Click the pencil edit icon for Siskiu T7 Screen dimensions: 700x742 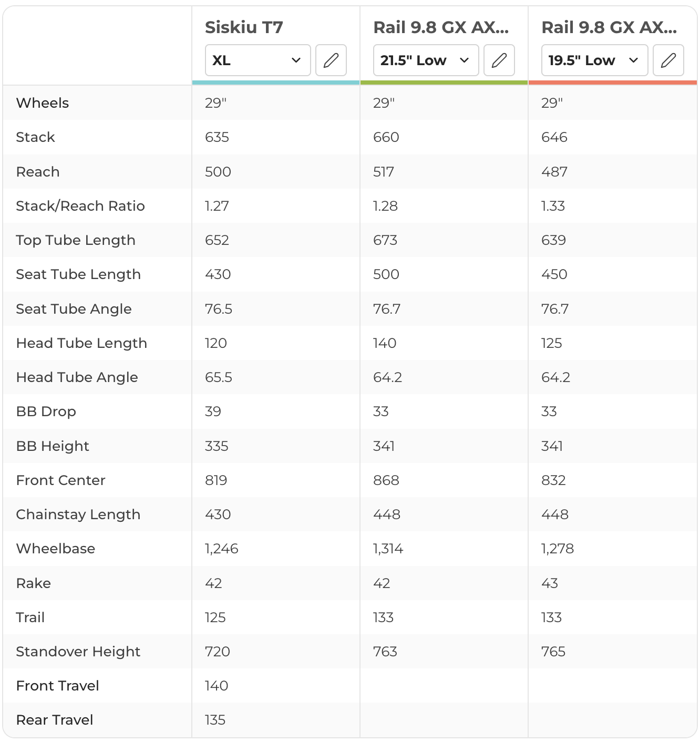point(331,60)
